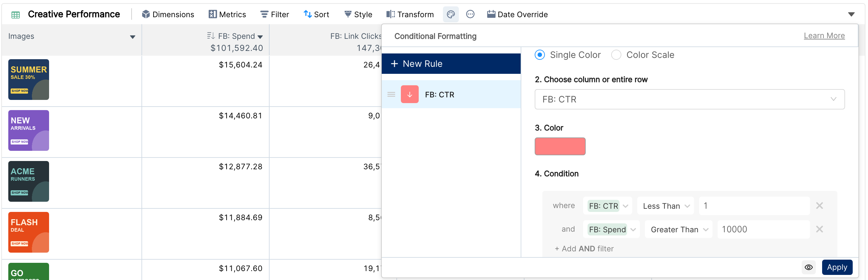Click Add AND filter

click(584, 249)
